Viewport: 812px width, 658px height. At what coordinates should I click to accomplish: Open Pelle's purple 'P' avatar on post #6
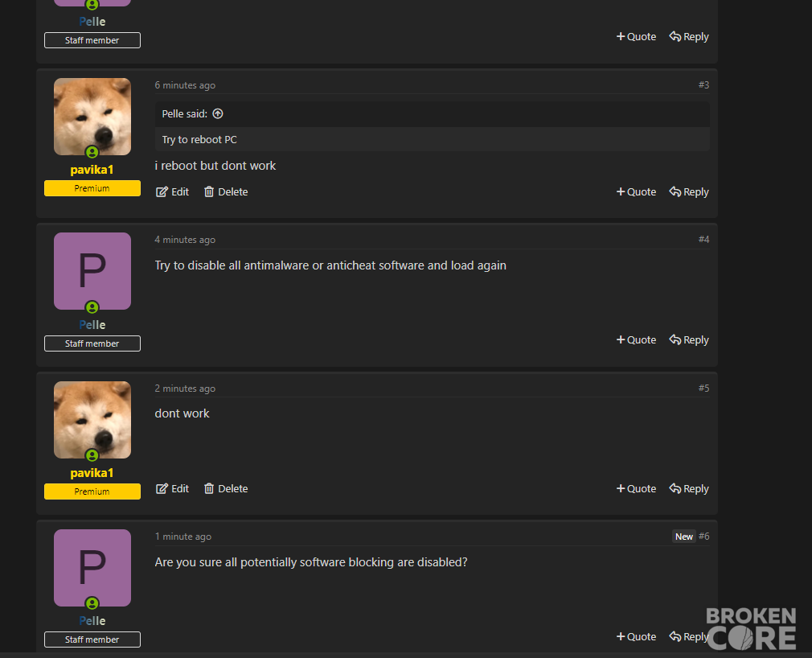pyautogui.click(x=92, y=568)
